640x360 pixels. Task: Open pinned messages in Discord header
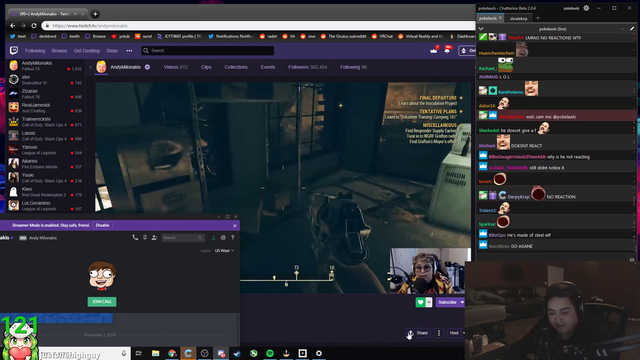click(144, 237)
